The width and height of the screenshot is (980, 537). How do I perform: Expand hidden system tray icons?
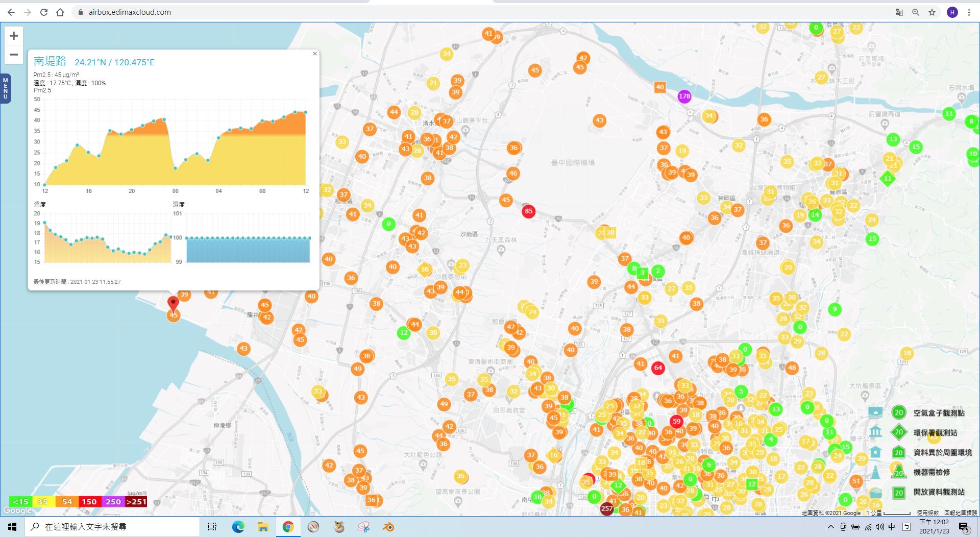[830, 527]
